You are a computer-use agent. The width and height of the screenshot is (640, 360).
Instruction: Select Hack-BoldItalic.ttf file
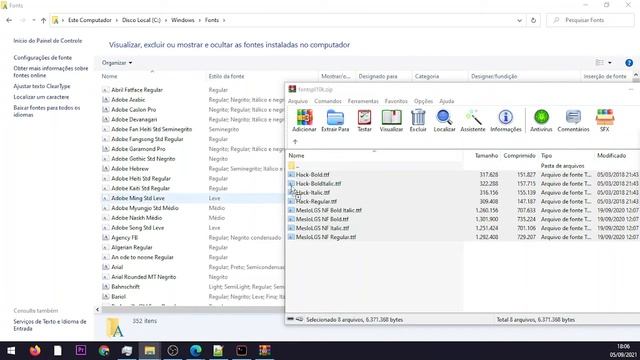[318, 184]
